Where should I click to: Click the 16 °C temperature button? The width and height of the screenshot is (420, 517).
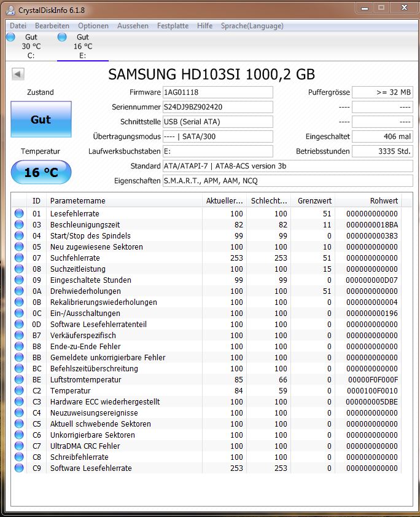[41, 172]
